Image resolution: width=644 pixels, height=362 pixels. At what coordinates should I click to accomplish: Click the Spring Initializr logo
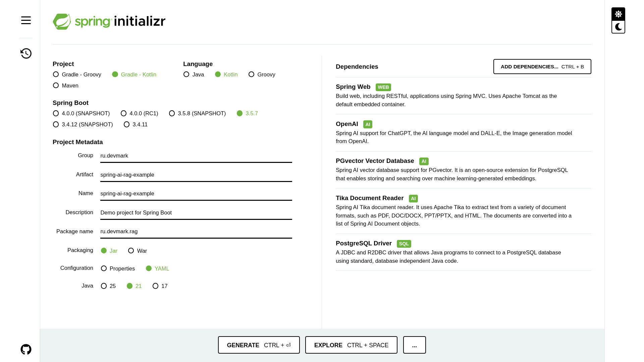tap(109, 21)
